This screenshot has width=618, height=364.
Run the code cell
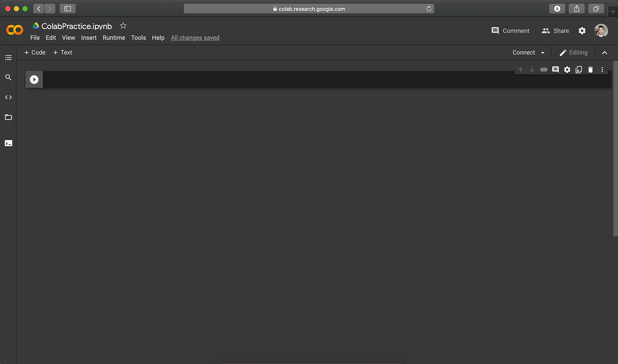pyautogui.click(x=34, y=79)
